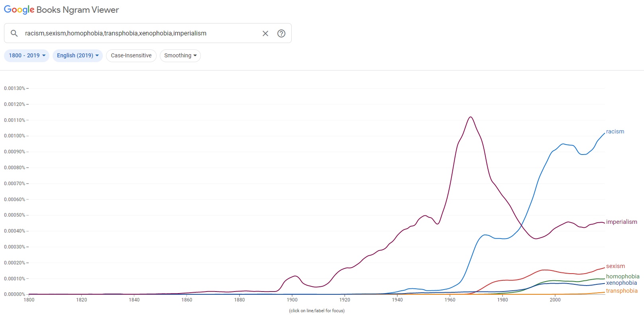Click the transphobia series label
Viewport: 644px width, 321px height.
click(622, 291)
